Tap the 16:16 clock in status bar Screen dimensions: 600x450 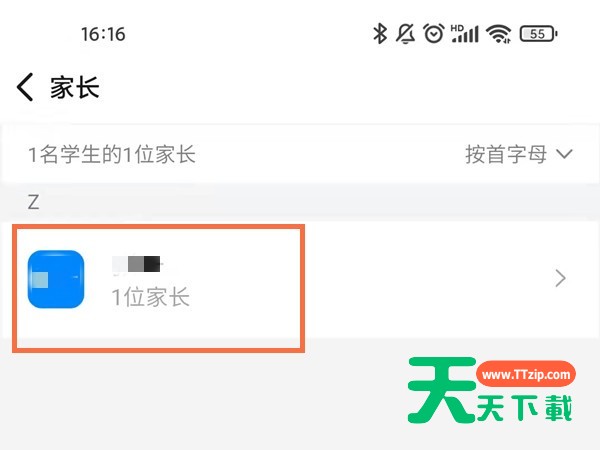tap(103, 34)
